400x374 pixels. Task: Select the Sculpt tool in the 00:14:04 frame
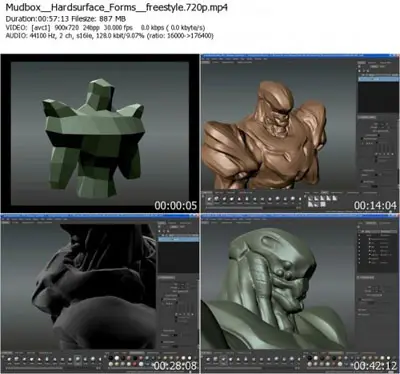pos(209,199)
